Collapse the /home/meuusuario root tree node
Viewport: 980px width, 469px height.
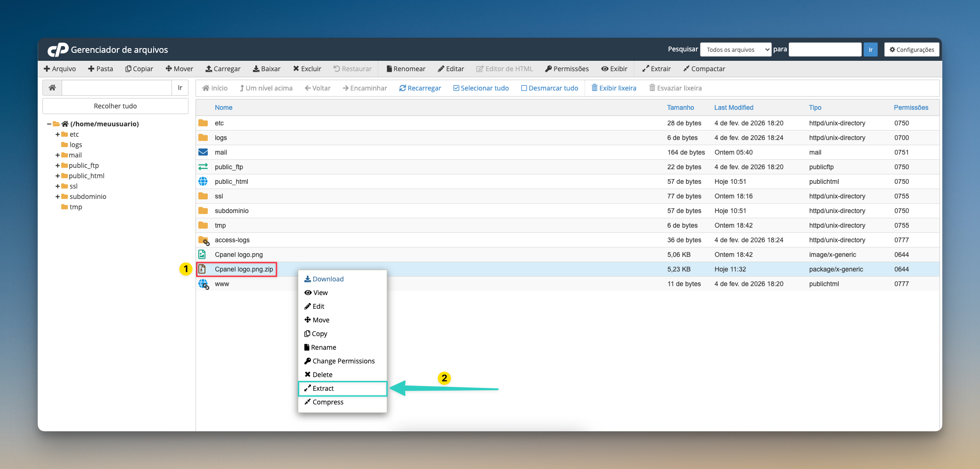tap(49, 124)
